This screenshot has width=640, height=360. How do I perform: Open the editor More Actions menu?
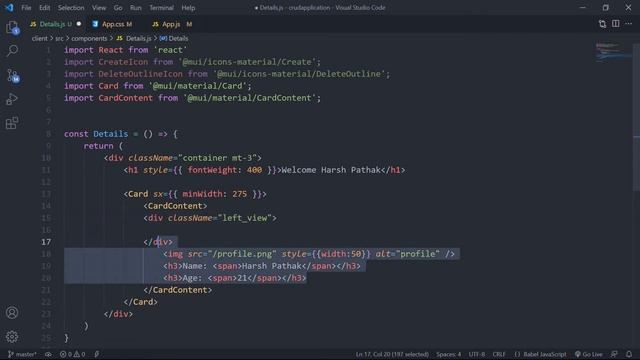tap(629, 24)
